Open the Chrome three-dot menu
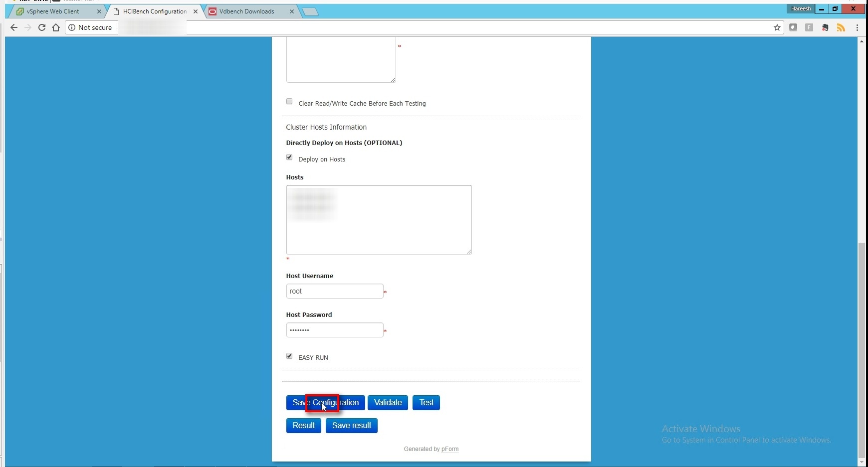This screenshot has height=467, width=868. (x=857, y=27)
